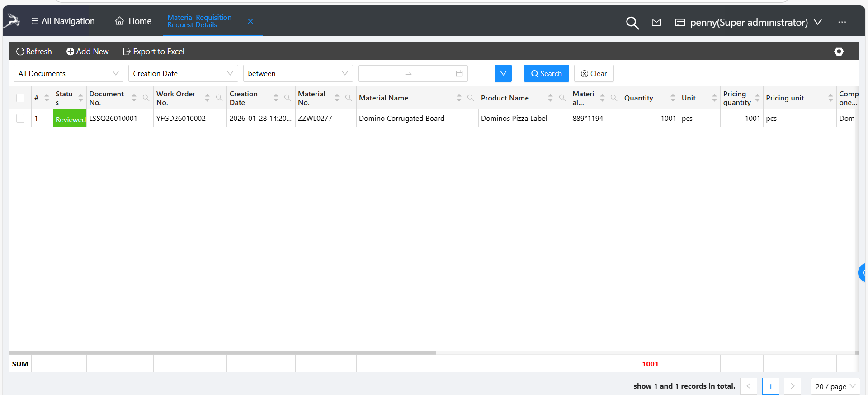Switch to the Home tab
The height and width of the screenshot is (395, 868).
(x=133, y=21)
